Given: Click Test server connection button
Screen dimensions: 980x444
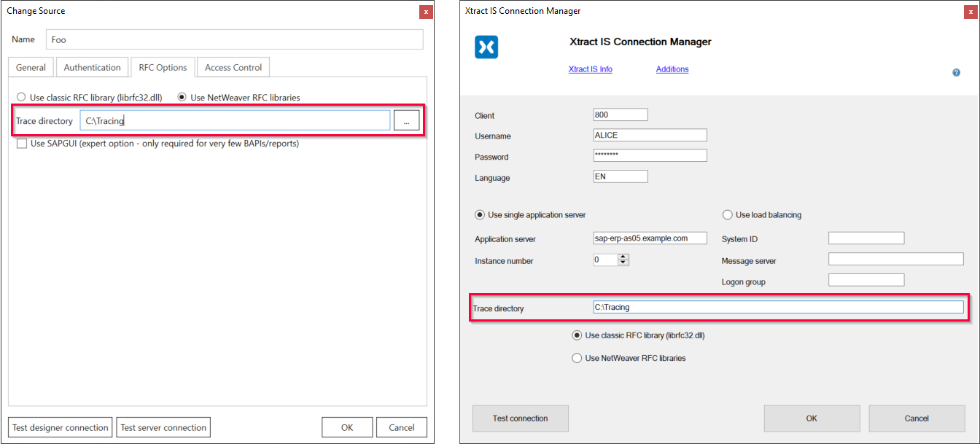Looking at the screenshot, I should click(163, 427).
